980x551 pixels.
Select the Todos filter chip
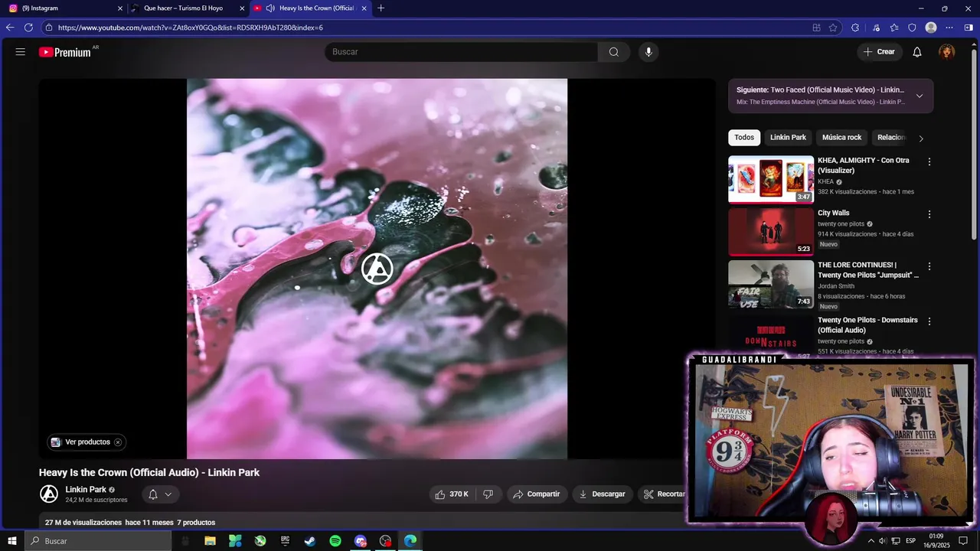(x=744, y=138)
